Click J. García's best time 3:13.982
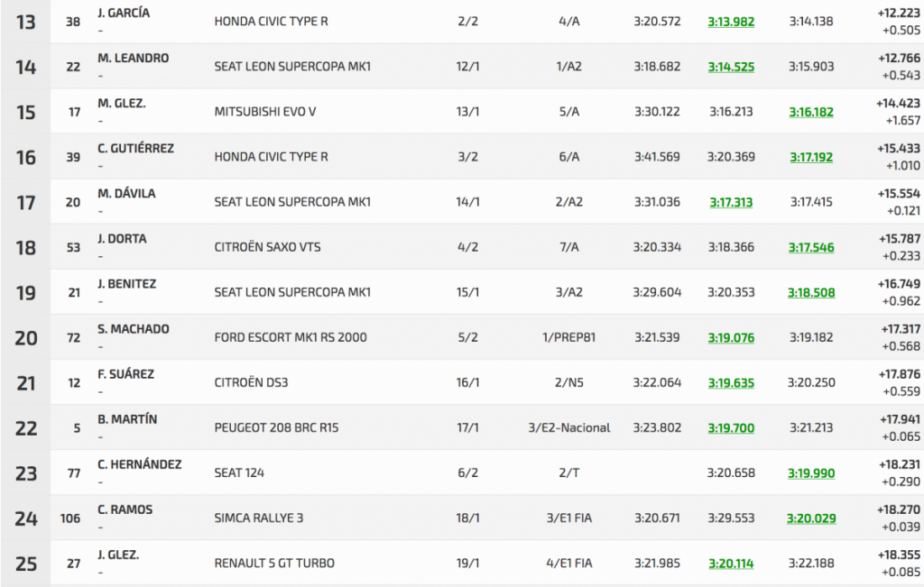The height and width of the screenshot is (587, 924). [x=730, y=22]
